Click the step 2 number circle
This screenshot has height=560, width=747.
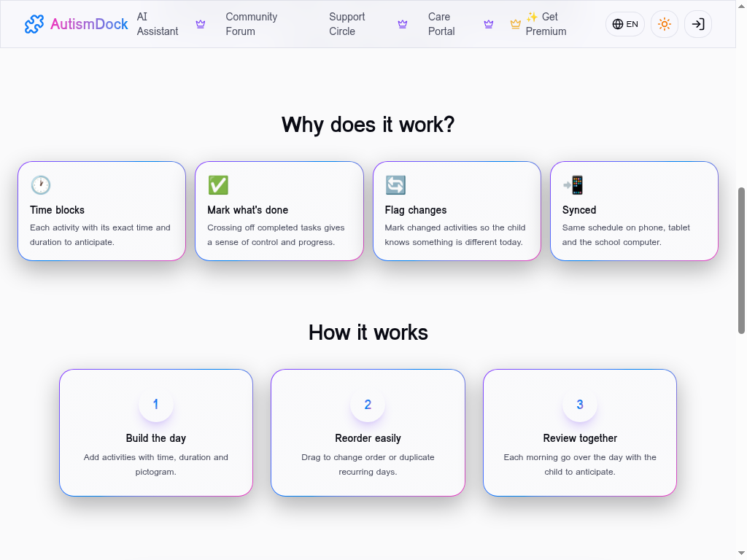click(x=368, y=404)
